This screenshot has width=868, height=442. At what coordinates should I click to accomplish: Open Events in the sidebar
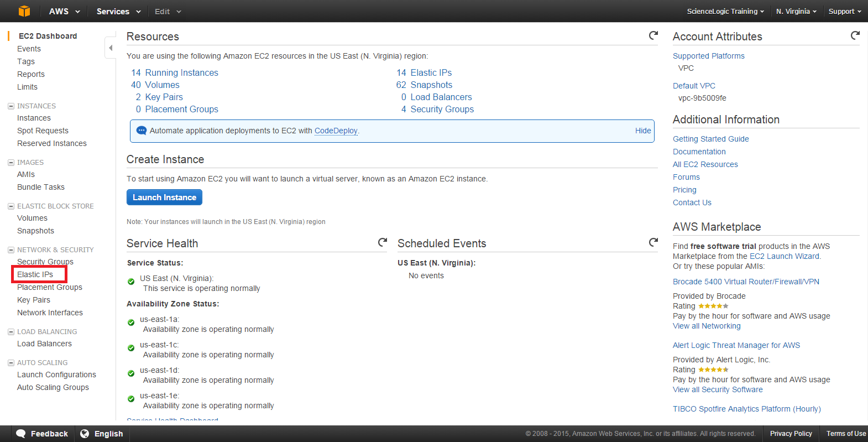(29, 49)
